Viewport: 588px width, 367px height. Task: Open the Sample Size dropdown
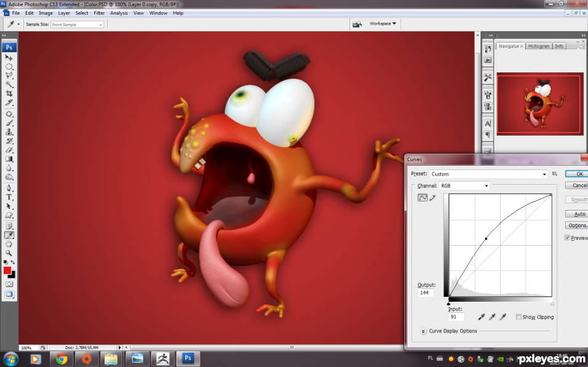77,25
